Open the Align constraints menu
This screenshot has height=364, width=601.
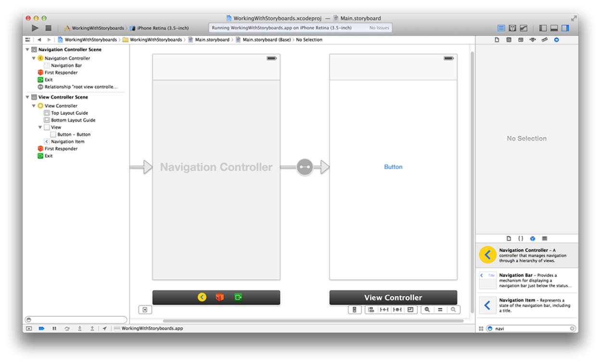[x=372, y=310]
